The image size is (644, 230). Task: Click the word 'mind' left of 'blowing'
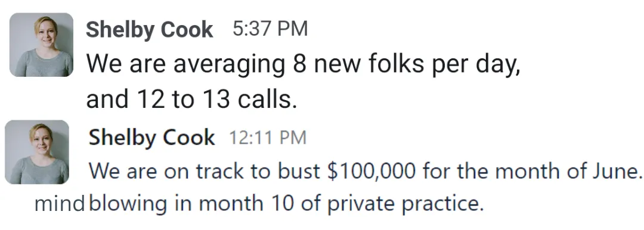click(60, 204)
